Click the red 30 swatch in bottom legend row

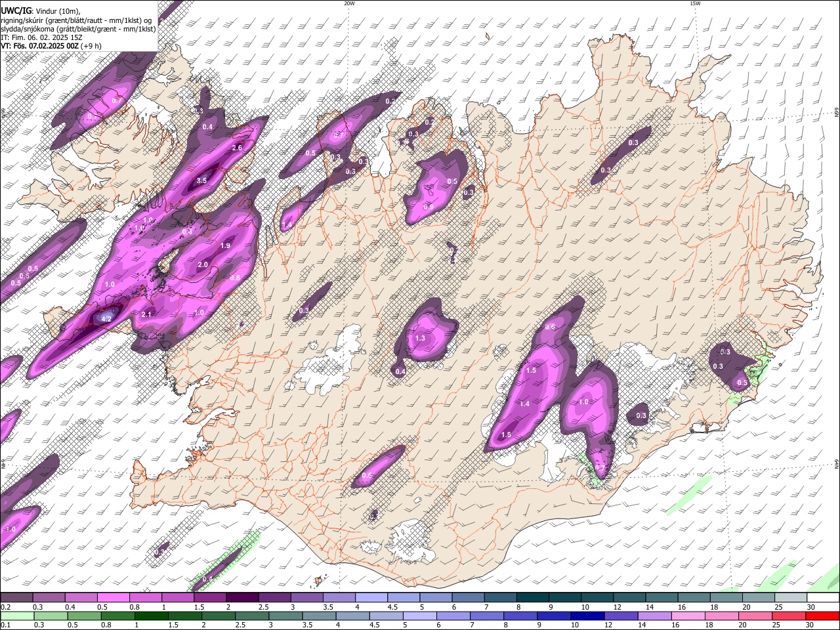(x=822, y=616)
